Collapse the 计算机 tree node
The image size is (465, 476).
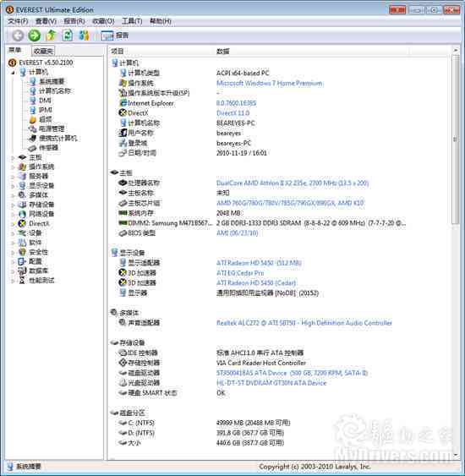pos(13,72)
